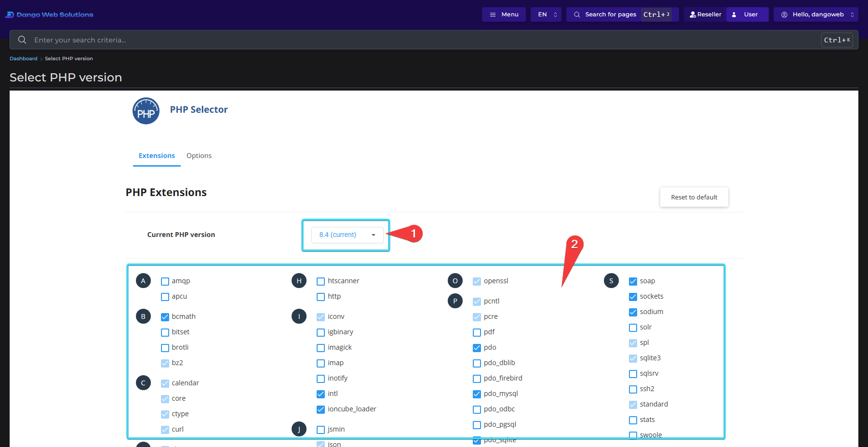Click the letter C group badge
The height and width of the screenshot is (447, 868).
pos(143,383)
